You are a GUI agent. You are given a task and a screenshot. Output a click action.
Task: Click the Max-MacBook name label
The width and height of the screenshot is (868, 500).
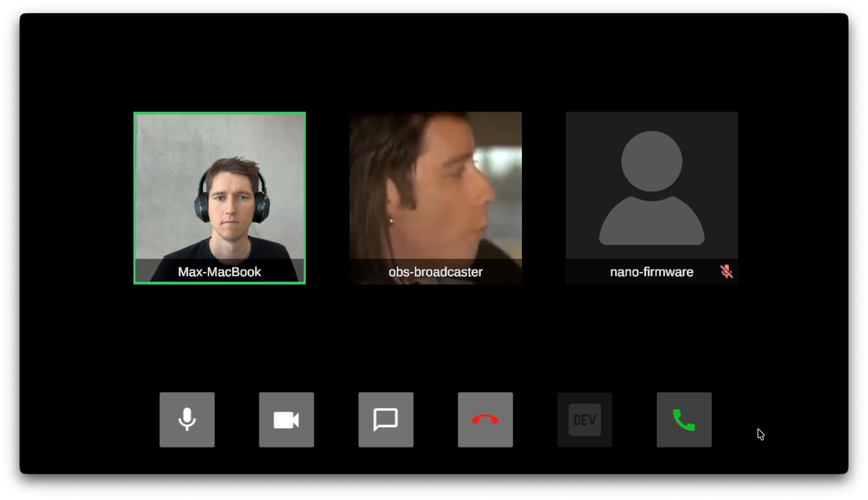(x=219, y=272)
